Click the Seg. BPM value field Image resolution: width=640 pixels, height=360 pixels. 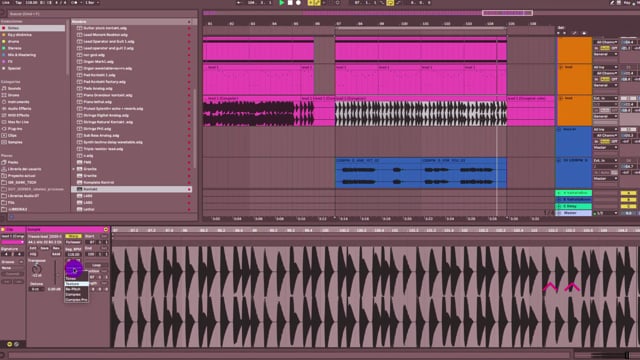73,254
